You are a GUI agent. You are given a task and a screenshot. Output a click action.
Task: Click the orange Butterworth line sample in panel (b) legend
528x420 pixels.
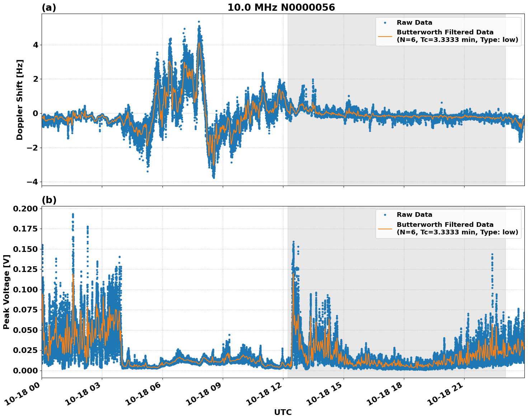[x=385, y=228]
